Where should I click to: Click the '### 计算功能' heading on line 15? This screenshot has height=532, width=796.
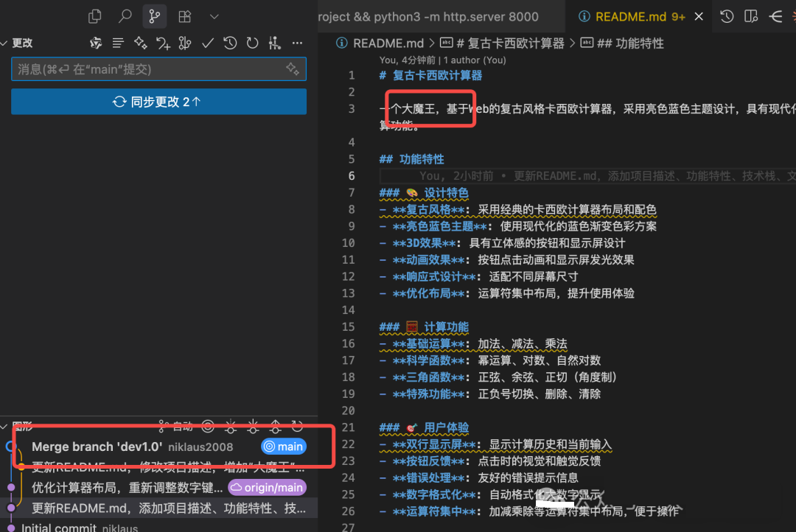[424, 327]
